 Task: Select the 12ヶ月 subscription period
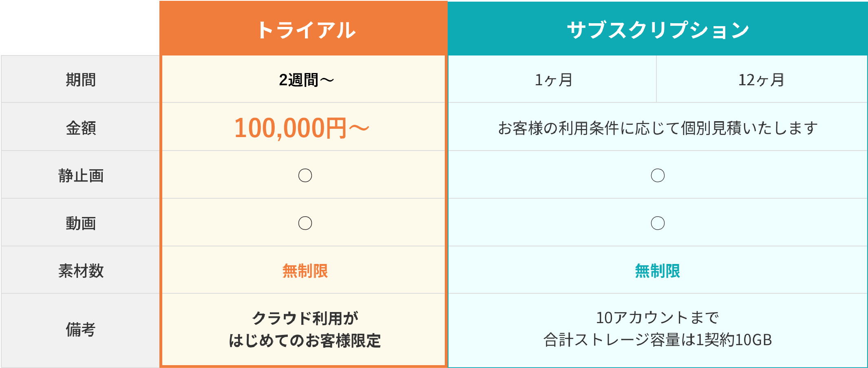coord(761,80)
